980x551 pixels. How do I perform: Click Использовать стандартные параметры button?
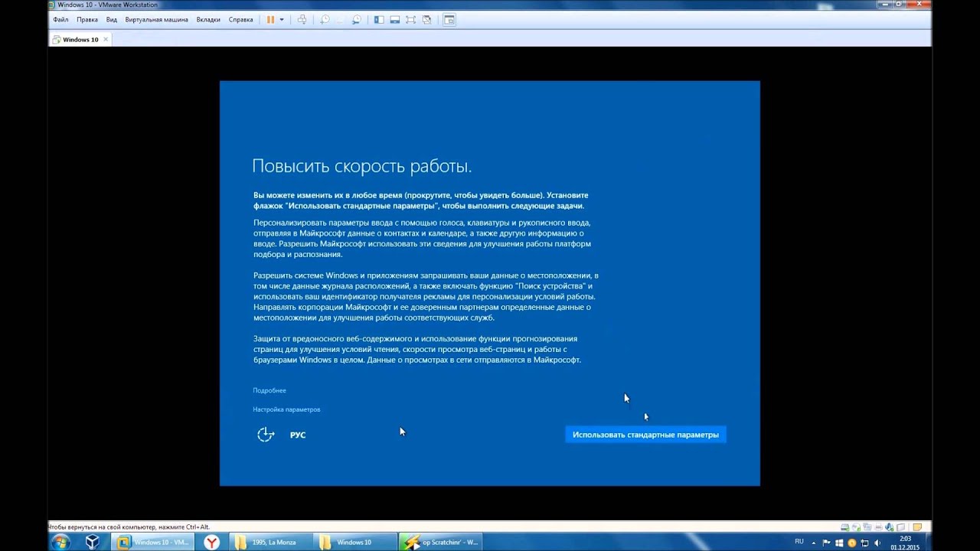click(645, 435)
